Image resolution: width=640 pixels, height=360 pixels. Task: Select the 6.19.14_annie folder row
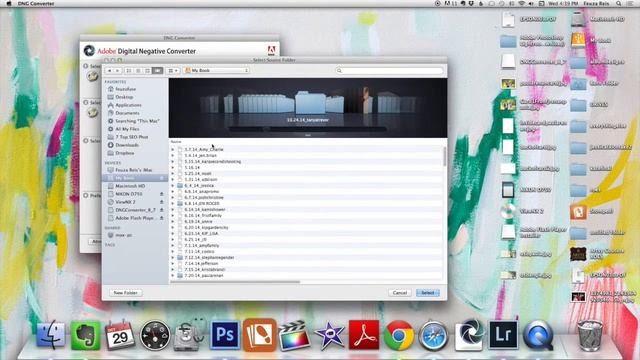[306, 221]
